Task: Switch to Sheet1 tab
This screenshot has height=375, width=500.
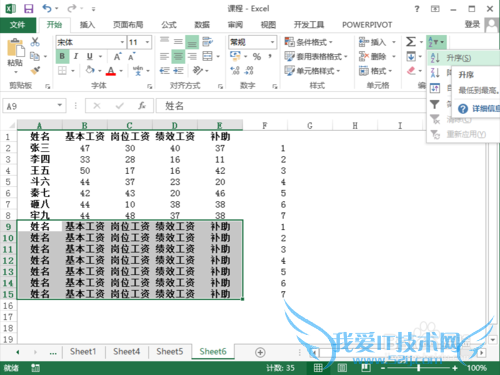Action: click(x=83, y=351)
